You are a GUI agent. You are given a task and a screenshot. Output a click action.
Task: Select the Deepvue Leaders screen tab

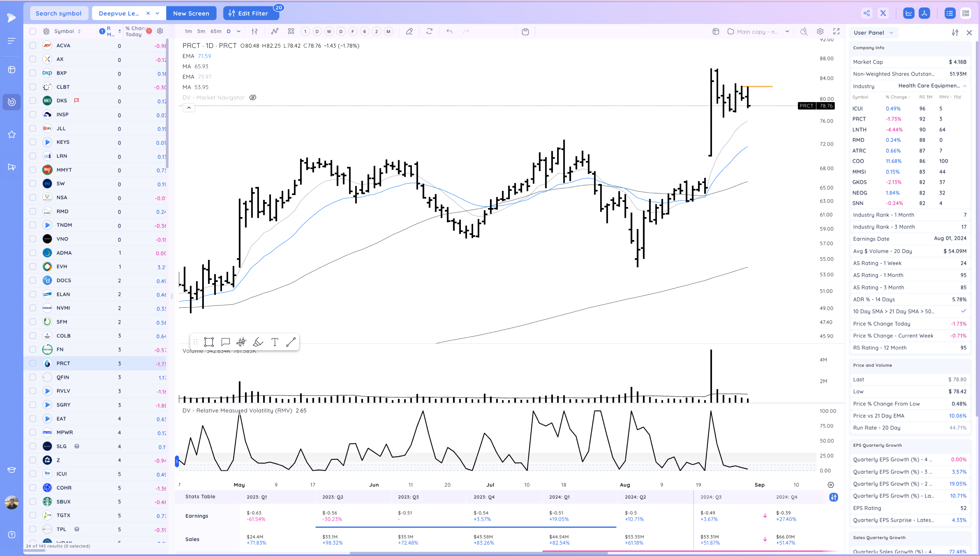point(119,13)
